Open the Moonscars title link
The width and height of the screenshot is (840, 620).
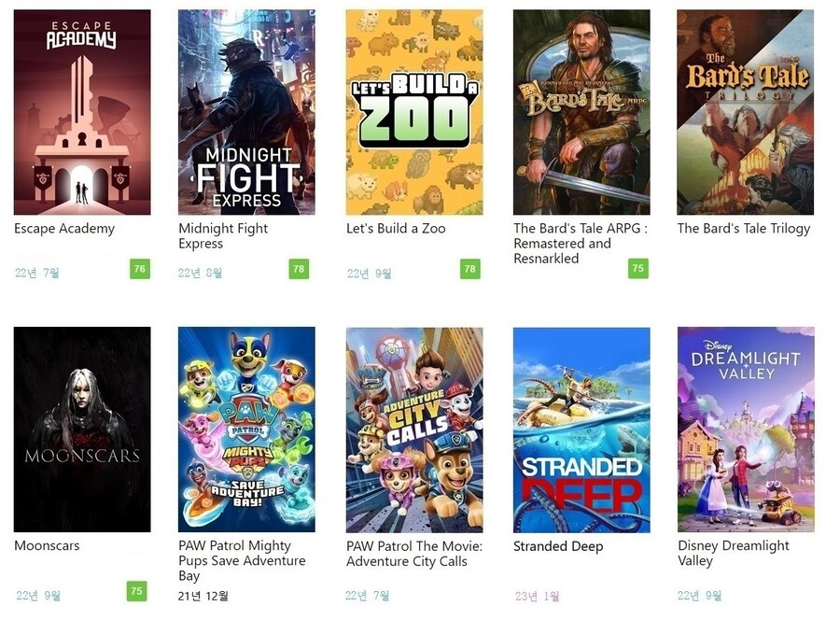pyautogui.click(x=47, y=546)
